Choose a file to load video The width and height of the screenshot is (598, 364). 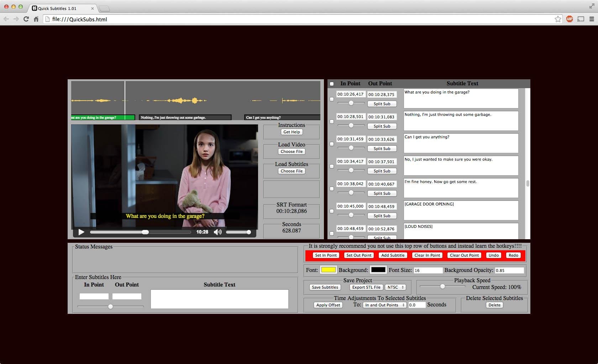pos(292,151)
